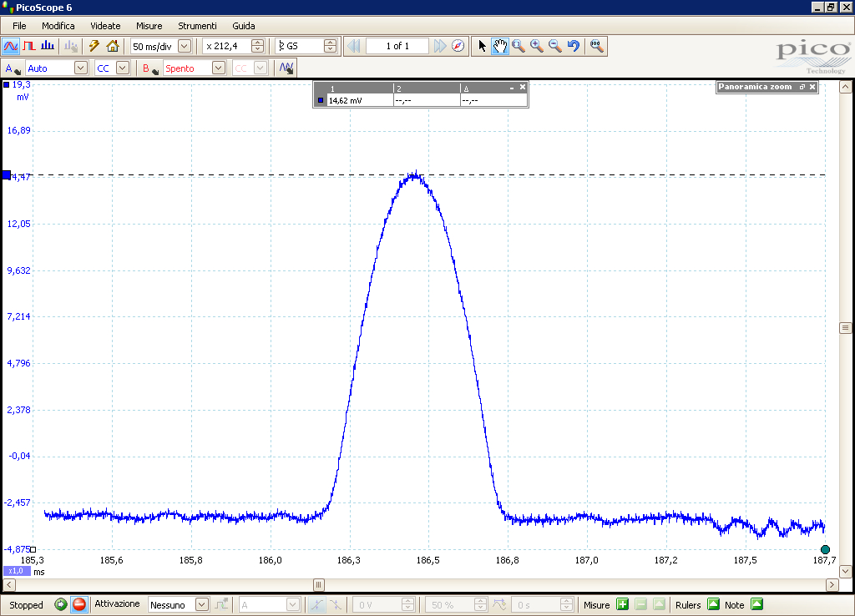Click the buffer counter '1 of 1' field
This screenshot has width=855, height=616.
coord(397,47)
